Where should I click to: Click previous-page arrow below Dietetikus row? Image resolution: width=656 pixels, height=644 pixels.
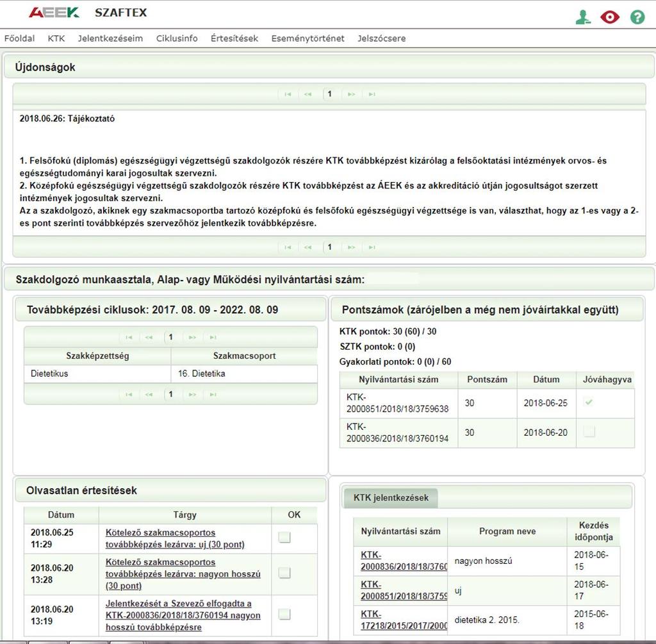tap(149, 394)
